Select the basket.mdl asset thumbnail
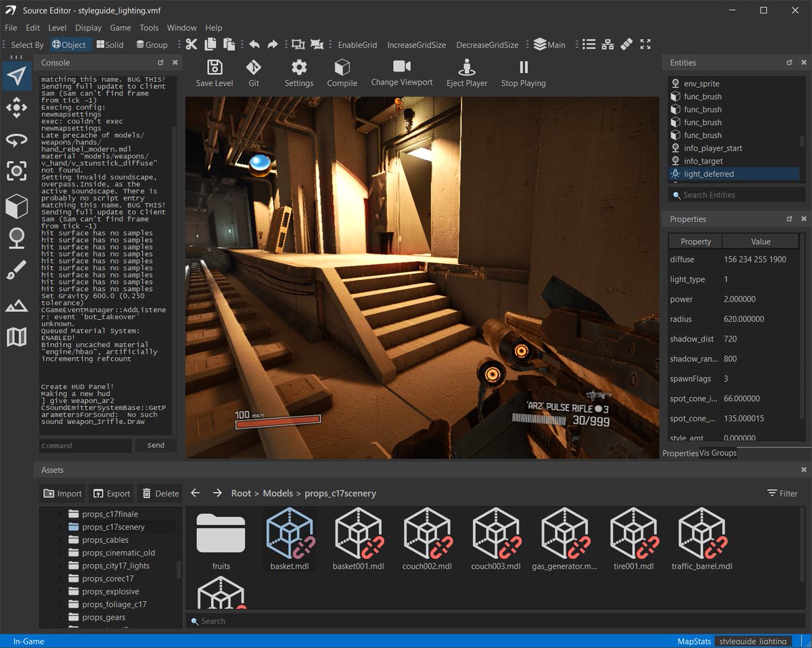Viewport: 812px width, 648px height. [290, 538]
